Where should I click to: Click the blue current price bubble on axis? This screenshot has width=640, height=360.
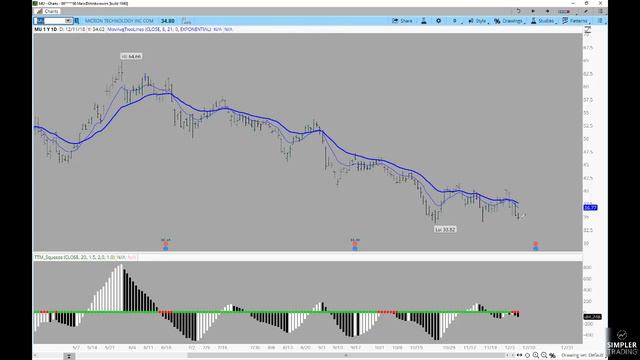coord(591,208)
